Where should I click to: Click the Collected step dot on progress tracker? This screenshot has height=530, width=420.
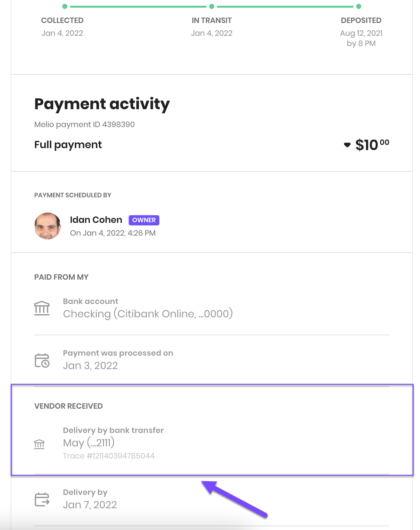(65, 6)
